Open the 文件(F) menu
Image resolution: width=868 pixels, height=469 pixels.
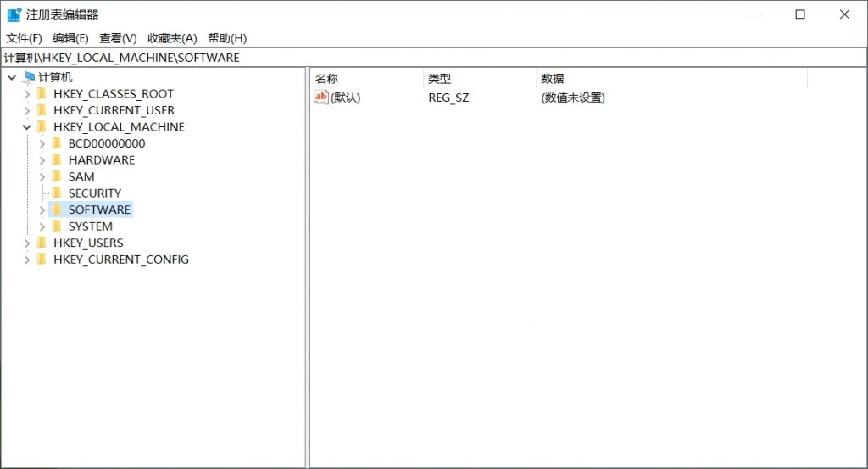24,38
